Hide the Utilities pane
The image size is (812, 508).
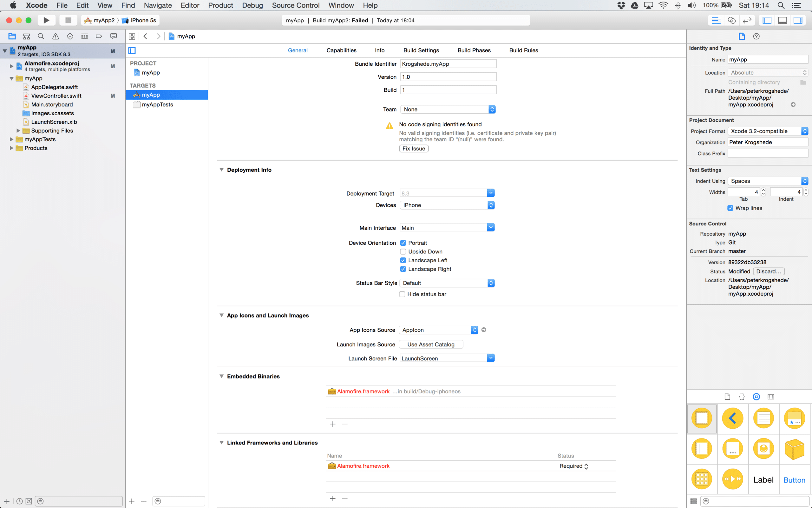(x=798, y=21)
